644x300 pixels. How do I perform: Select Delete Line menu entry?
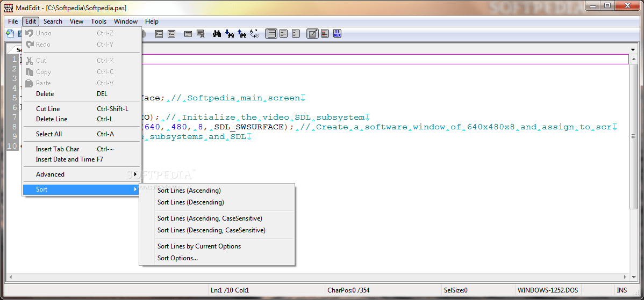coord(82,119)
